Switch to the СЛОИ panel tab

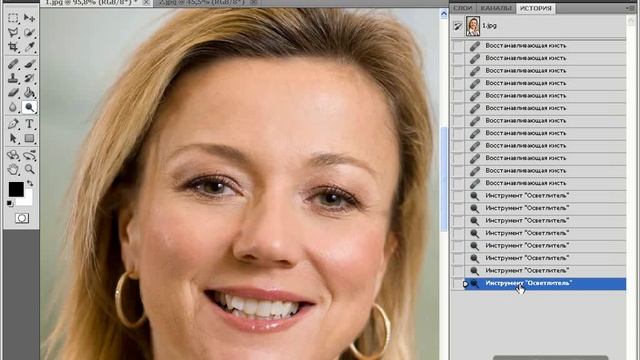(x=463, y=8)
